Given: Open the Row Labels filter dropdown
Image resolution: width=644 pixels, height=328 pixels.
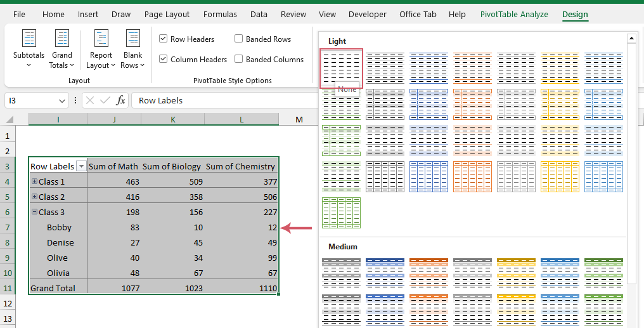Looking at the screenshot, I should tap(81, 166).
